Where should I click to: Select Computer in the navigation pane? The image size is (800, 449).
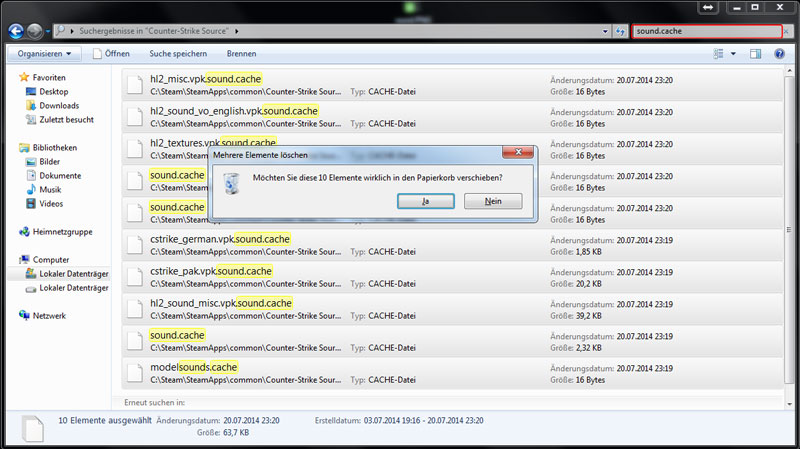44,260
